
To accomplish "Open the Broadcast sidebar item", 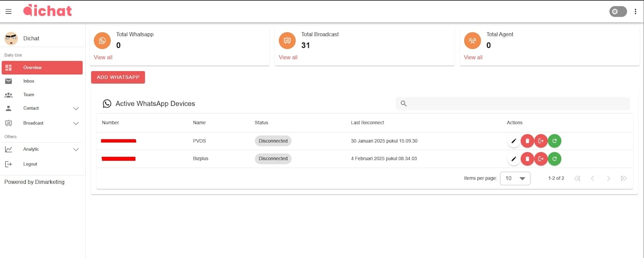I will pos(42,123).
